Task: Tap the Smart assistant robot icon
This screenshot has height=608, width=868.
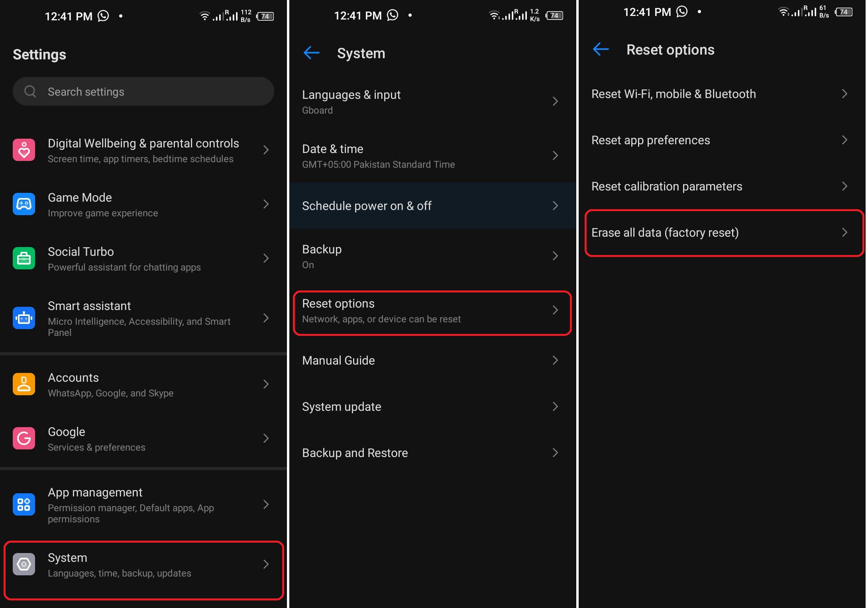Action: (24, 318)
